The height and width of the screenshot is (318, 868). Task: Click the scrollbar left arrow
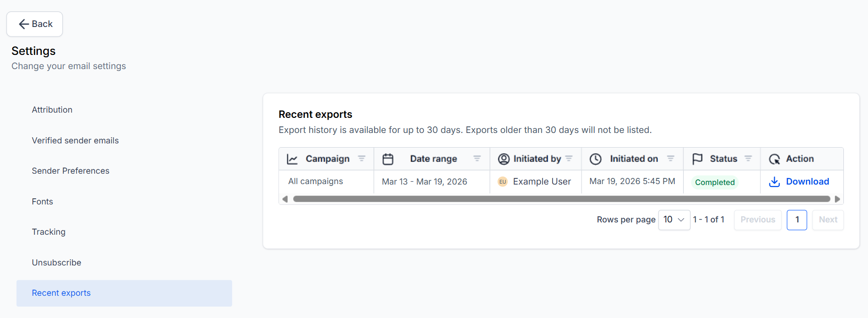pos(285,199)
